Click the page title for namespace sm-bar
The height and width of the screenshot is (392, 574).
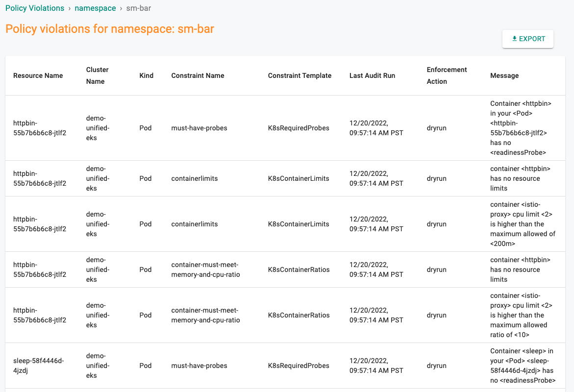[x=110, y=28]
